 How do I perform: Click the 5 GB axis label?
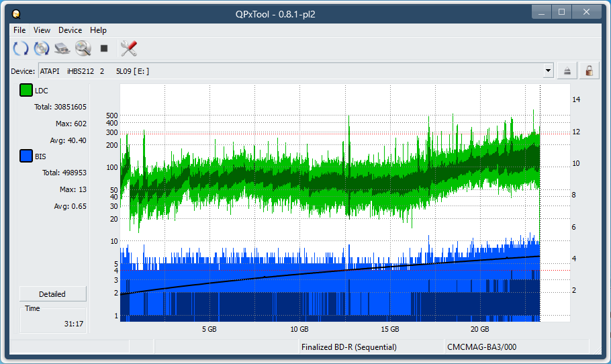pyautogui.click(x=209, y=329)
